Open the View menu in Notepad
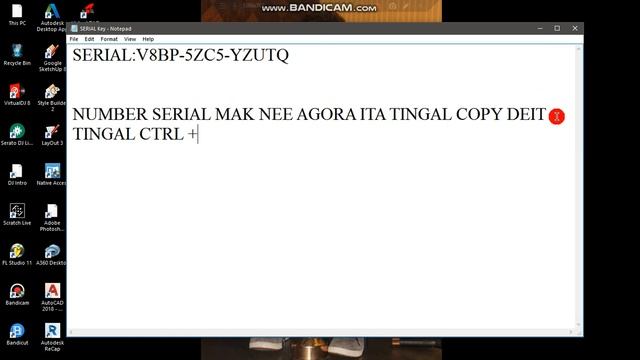Viewport: 640px width, 360px height. click(x=130, y=39)
